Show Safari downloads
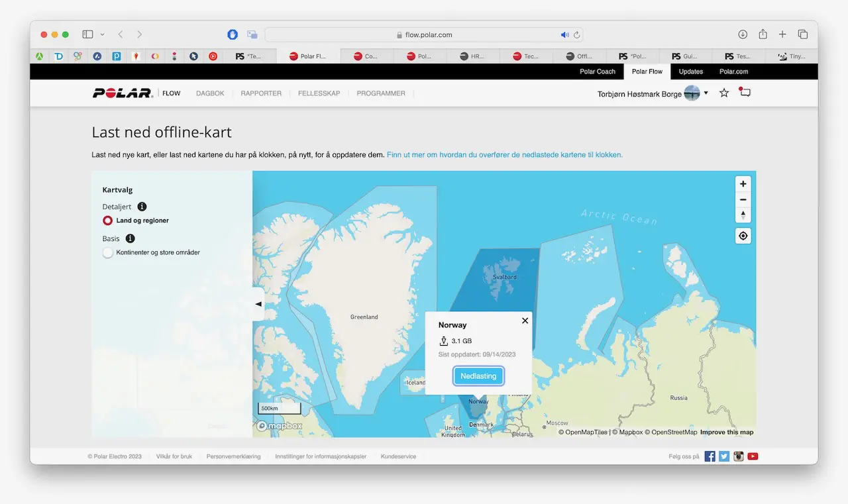The width and height of the screenshot is (848, 504). 743,34
